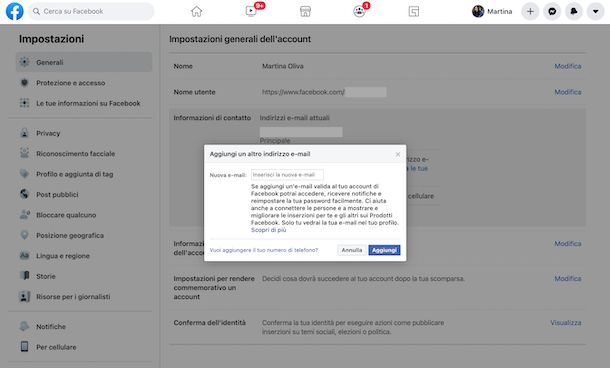
Task: Open Risorse per i giornalisti
Action: click(84, 296)
